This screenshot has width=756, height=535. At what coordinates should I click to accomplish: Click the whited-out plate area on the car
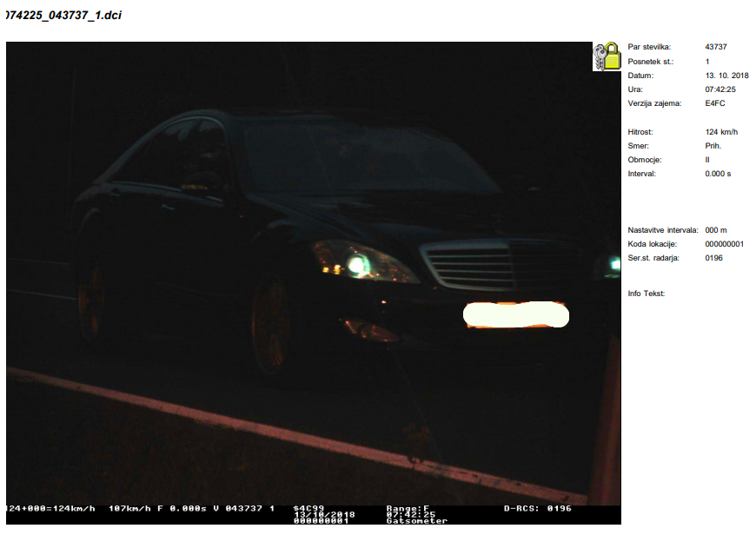coord(515,314)
